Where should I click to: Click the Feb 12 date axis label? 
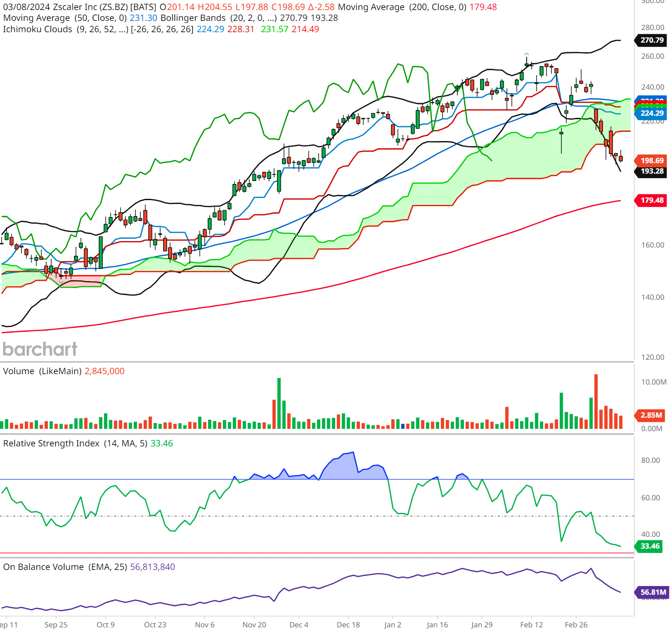[532, 625]
